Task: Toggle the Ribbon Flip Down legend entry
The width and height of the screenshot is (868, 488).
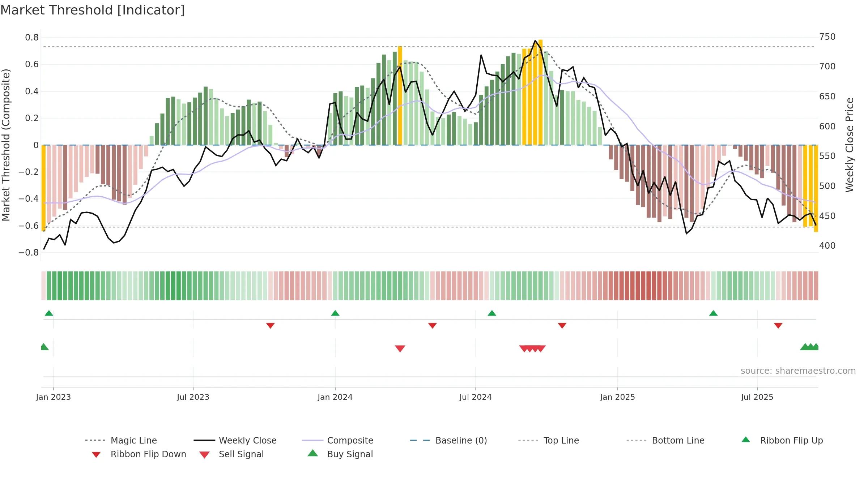Action: (139, 454)
